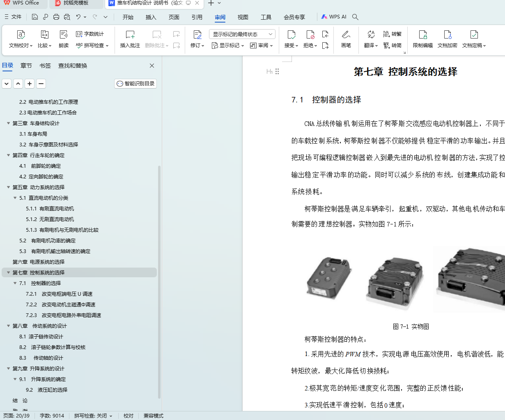Viewport: 505px width, 420px height.
Task: Open the 审阅 pane dropdown in the ribbon
Action: [x=262, y=46]
